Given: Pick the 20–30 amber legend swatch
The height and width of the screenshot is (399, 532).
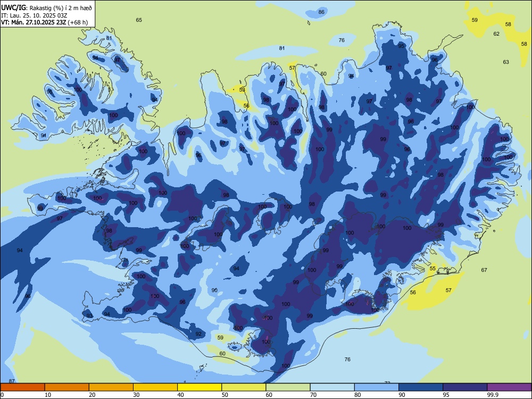Looking at the screenshot, I should (111, 387).
